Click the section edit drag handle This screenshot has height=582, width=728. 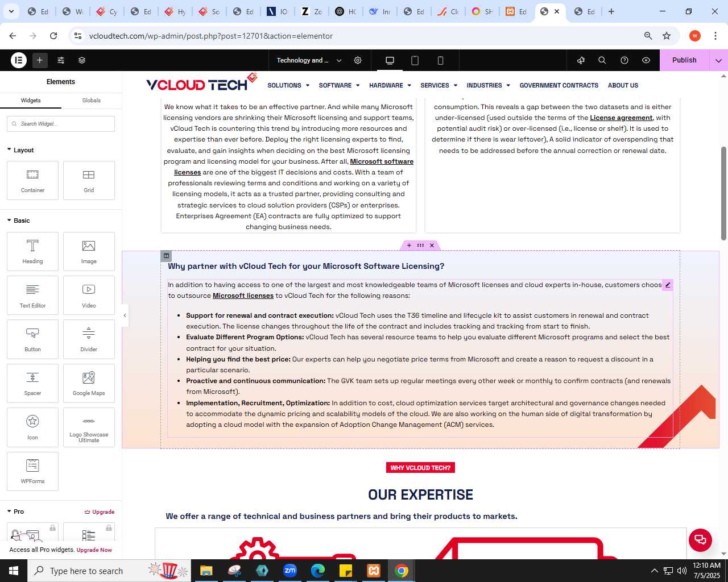tap(420, 246)
